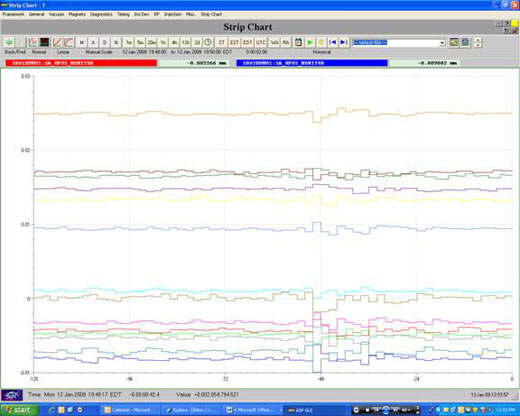This screenshot has width=520, height=416.
Task: Click the yellow square in header corner
Action: 515,23
